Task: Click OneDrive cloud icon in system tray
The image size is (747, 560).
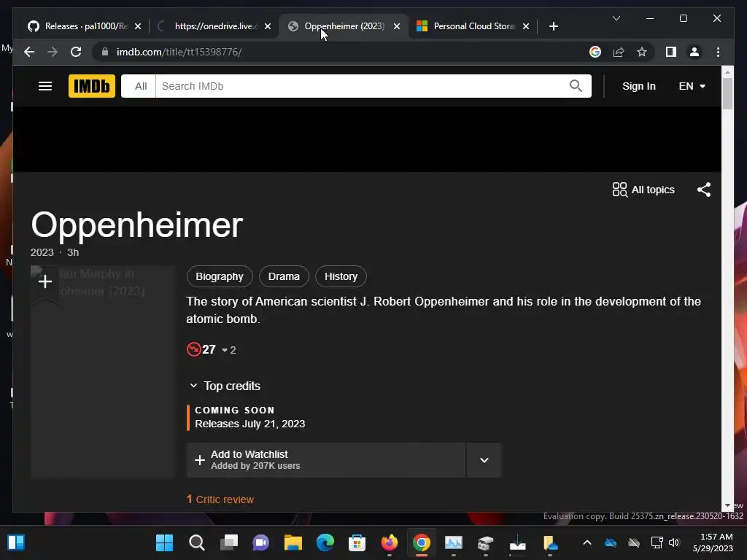Action: [611, 542]
